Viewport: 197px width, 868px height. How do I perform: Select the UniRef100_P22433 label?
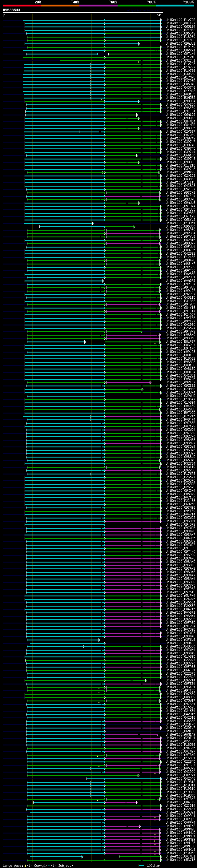(180, 501)
